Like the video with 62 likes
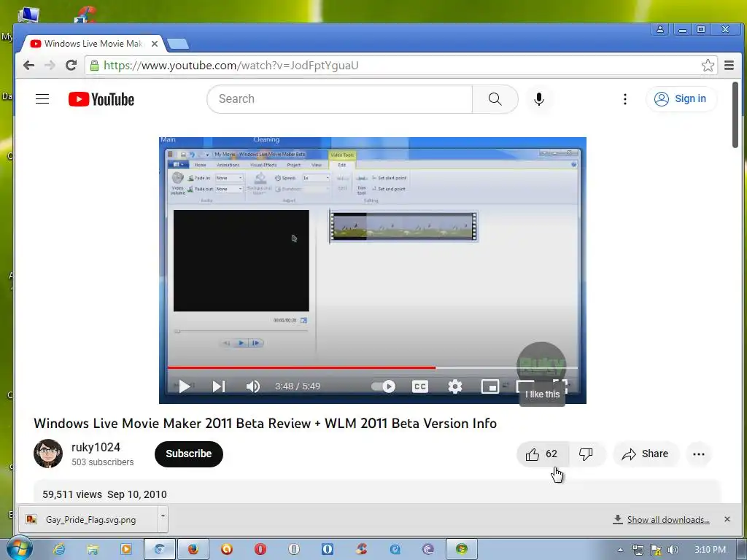747x560 pixels. 543,454
